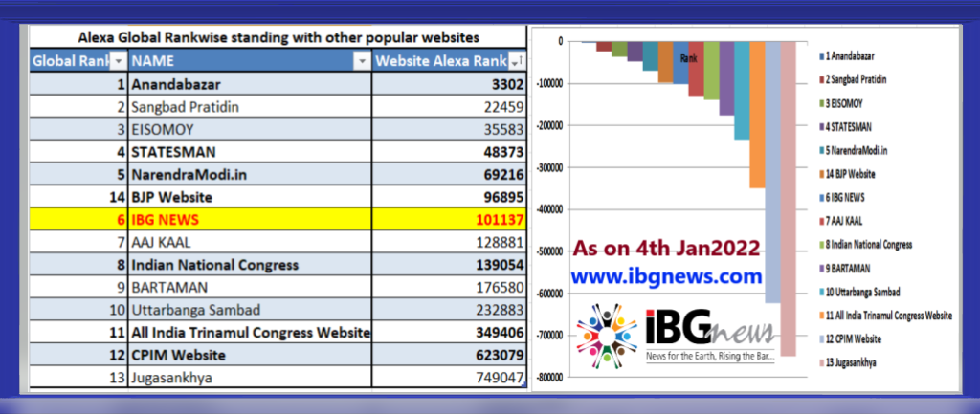
Task: Click legend swatch for 2 Sangbad Pratidin
Action: coord(821,80)
